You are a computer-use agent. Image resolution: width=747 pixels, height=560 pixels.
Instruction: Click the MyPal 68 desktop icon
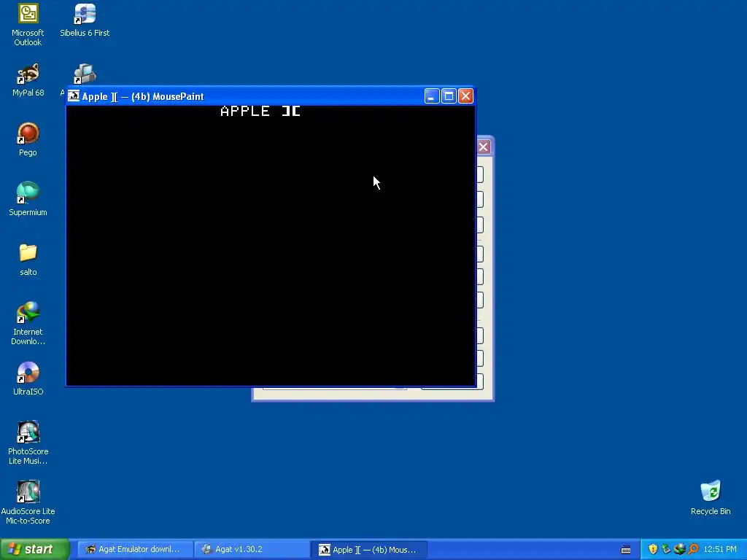click(x=28, y=80)
